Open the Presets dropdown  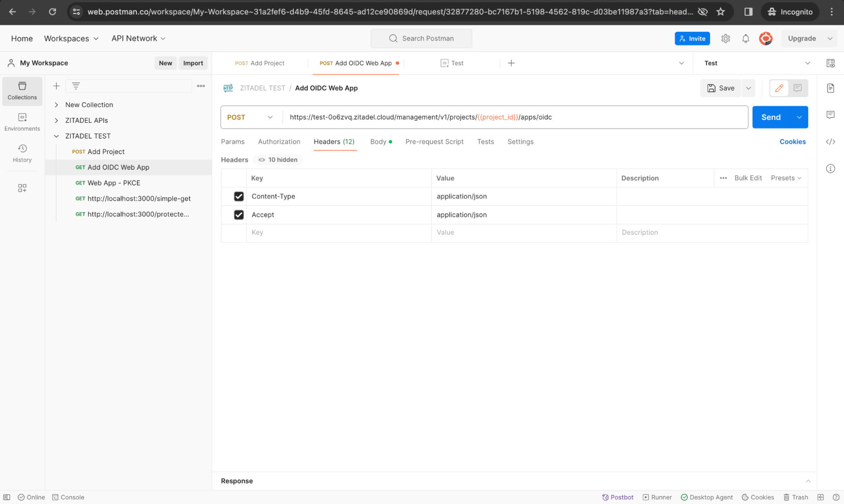pyautogui.click(x=785, y=178)
